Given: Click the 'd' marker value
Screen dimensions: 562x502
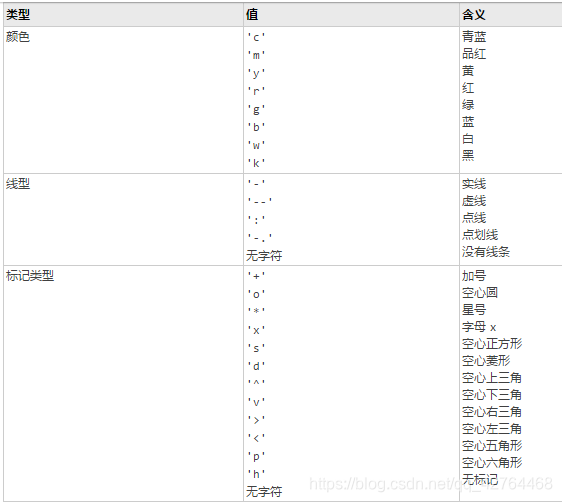Looking at the screenshot, I should (x=256, y=366).
